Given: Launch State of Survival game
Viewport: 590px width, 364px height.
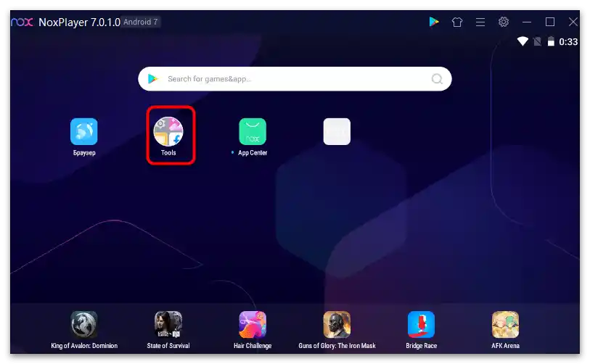Looking at the screenshot, I should [168, 324].
